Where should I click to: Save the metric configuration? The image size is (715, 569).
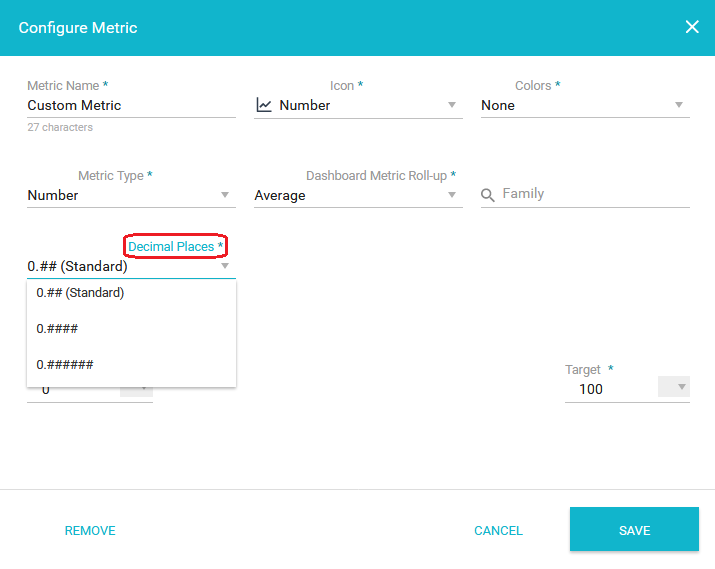[x=634, y=529]
